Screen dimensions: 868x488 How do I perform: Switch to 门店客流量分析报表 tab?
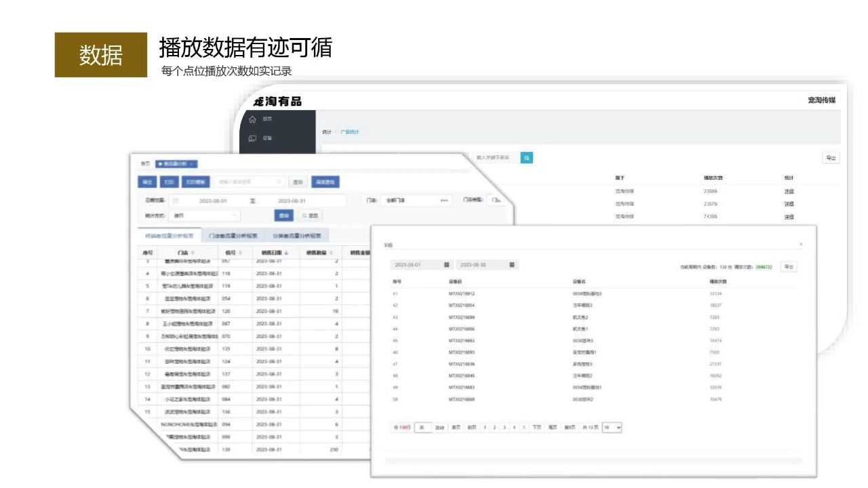[x=233, y=236]
